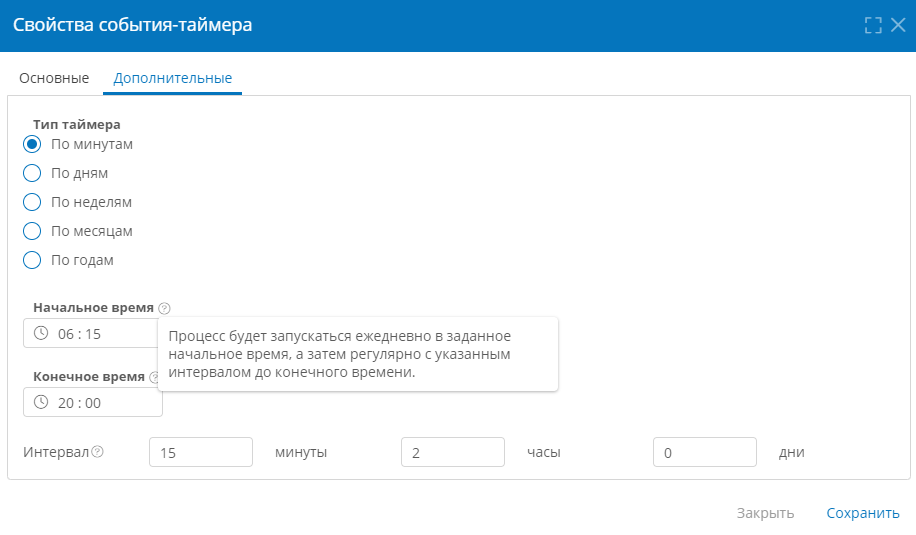Select the По минутам timer type
Image resolution: width=916 pixels, height=535 pixels.
[32, 144]
